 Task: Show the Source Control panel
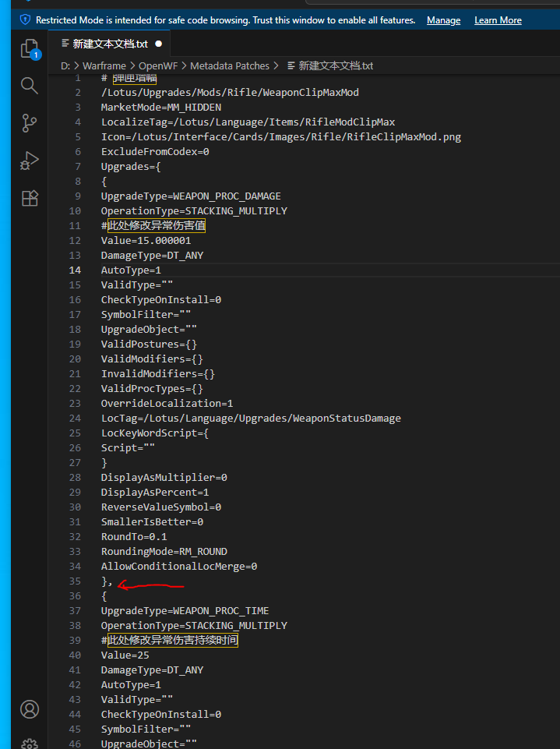pos(30,123)
